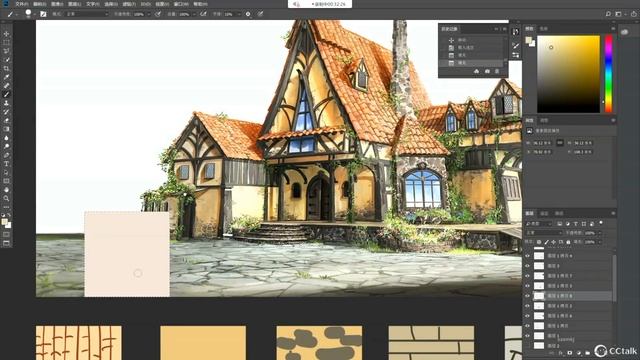Toggle the width-height link in Properties
The width and height of the screenshot is (640, 360).
point(560,143)
